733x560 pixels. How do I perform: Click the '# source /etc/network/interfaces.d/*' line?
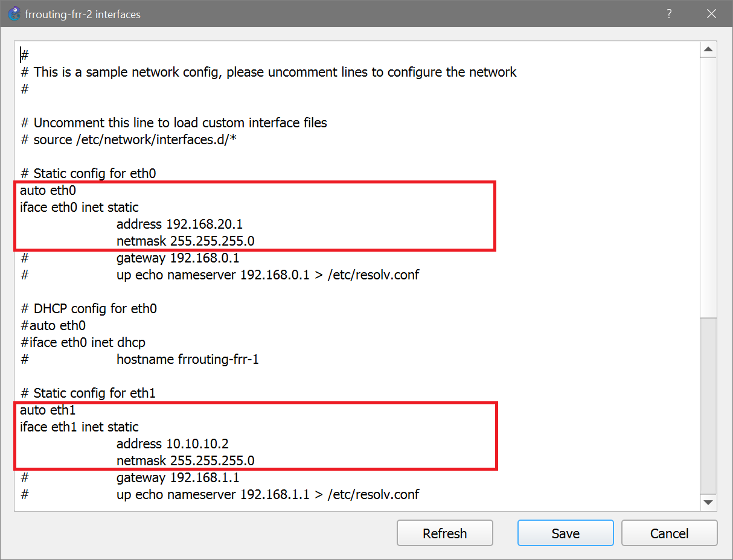click(128, 139)
